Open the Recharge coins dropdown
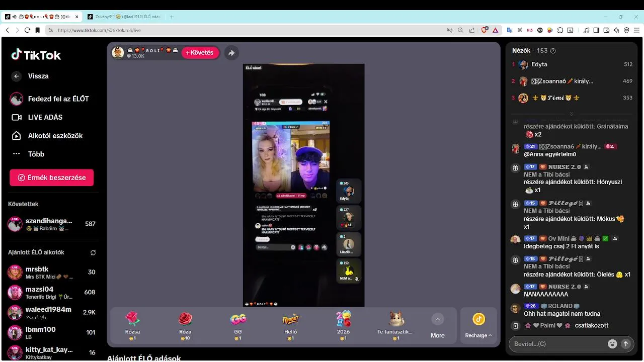The image size is (644, 362). coord(478,325)
